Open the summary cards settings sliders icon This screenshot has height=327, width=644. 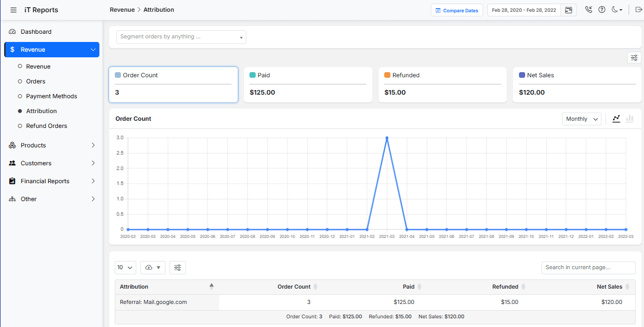click(x=634, y=58)
